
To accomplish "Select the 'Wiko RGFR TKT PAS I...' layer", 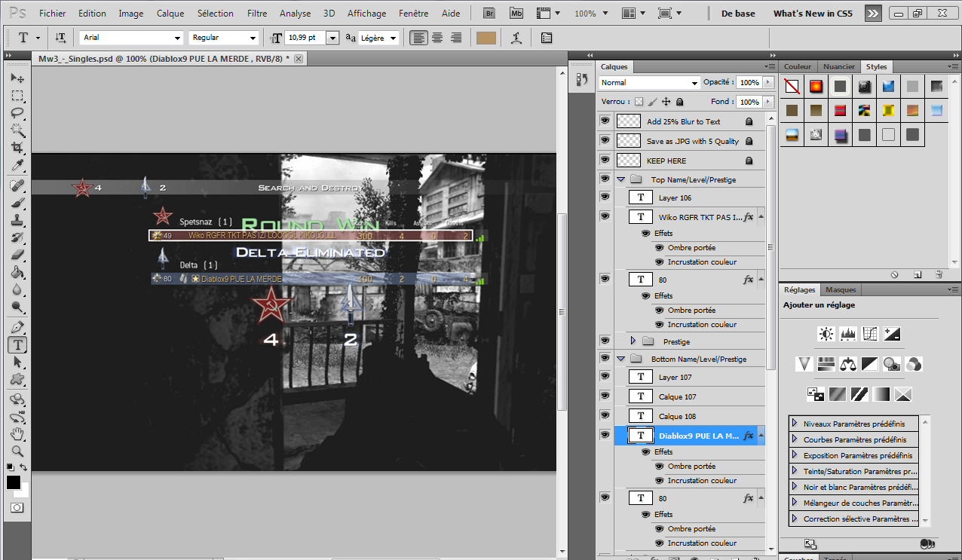I will tap(690, 217).
